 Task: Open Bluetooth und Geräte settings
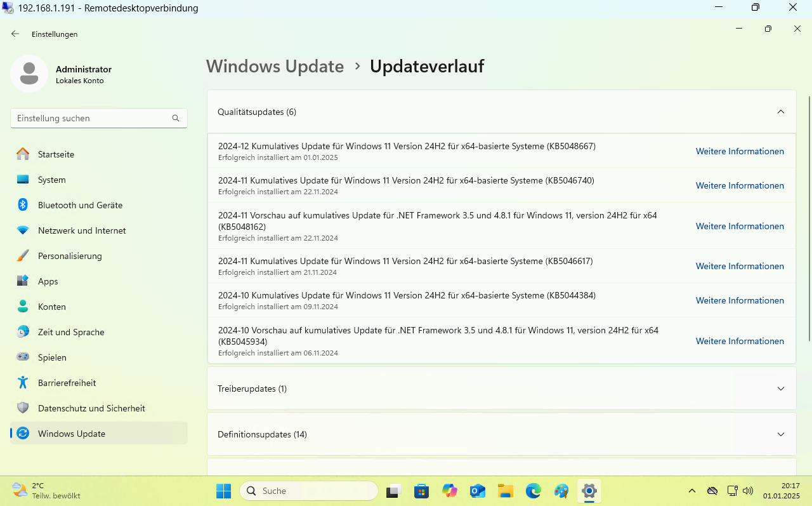[80, 205]
